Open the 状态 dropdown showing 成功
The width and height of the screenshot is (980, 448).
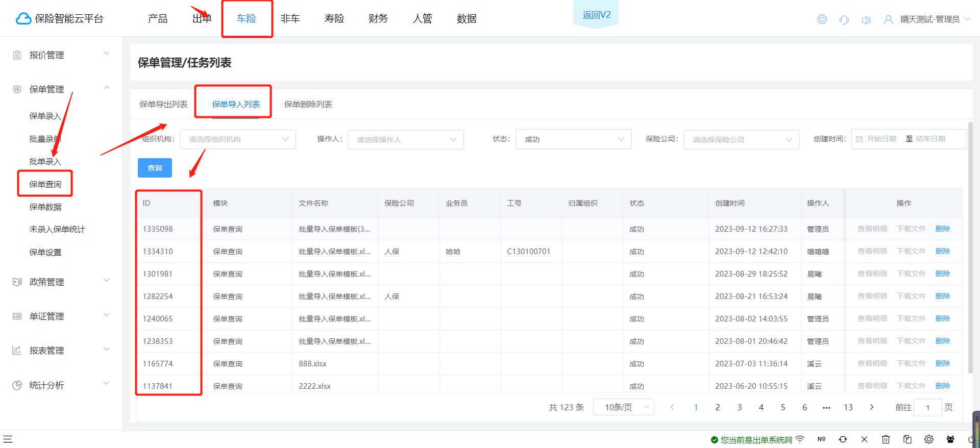coord(574,139)
